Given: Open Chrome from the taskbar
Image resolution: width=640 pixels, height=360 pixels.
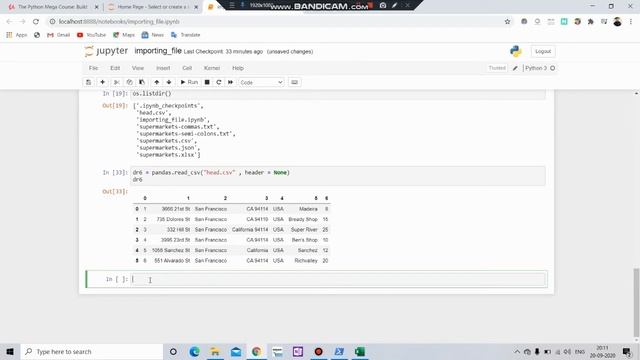Looking at the screenshot, I should pos(256,351).
